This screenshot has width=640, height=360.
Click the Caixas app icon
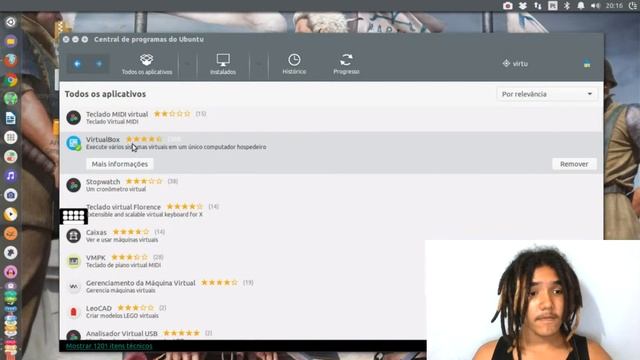[73, 236]
